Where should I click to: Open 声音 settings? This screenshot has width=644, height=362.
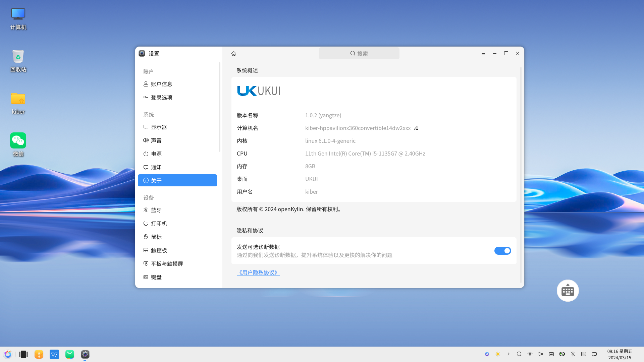(x=177, y=140)
